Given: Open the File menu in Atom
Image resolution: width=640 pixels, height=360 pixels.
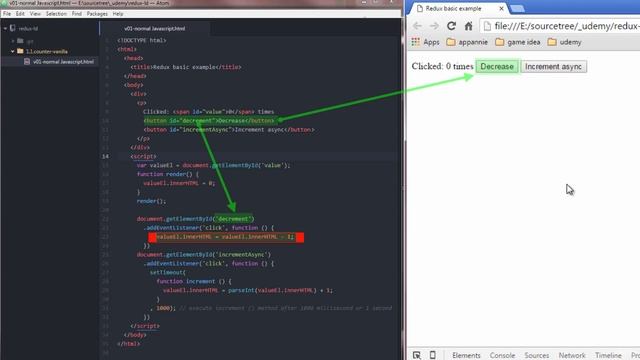Looking at the screenshot, I should tap(7, 14).
